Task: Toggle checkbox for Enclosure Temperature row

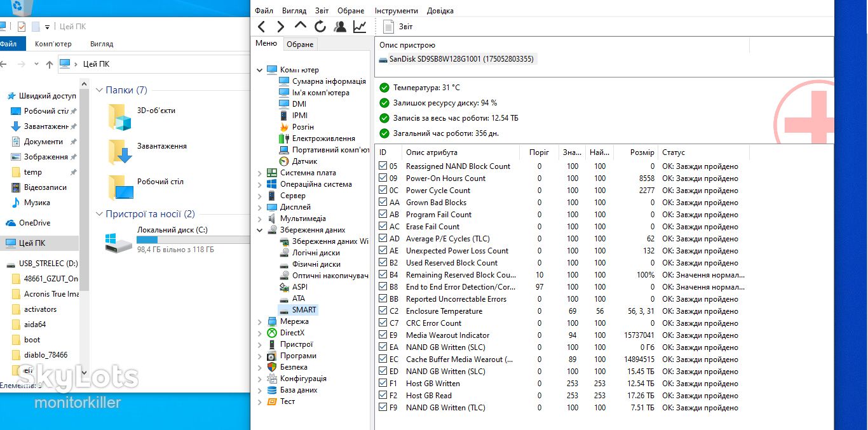Action: pos(383,311)
